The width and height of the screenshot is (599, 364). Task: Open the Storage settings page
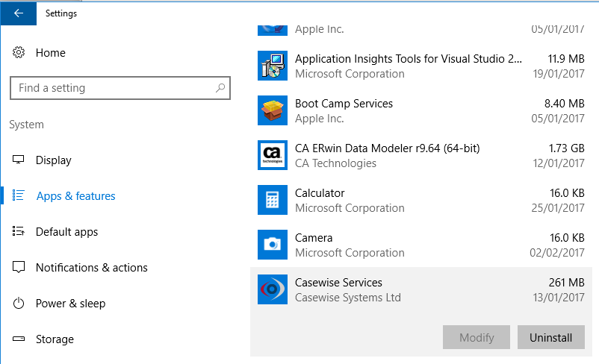point(55,339)
